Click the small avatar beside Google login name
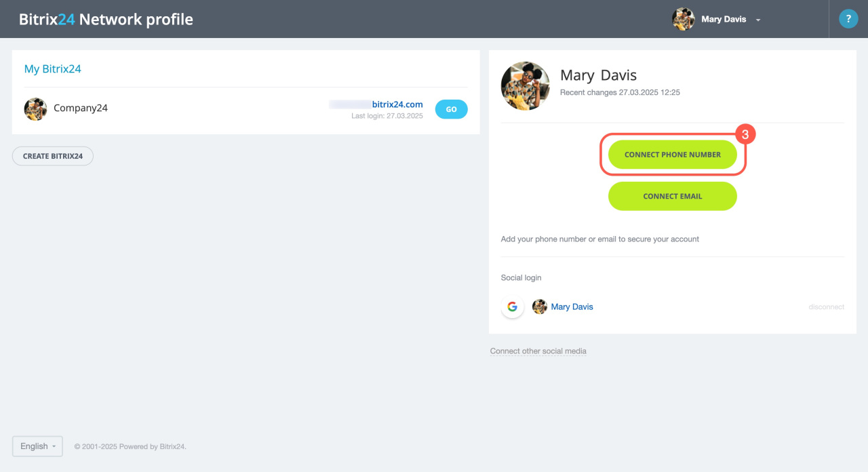Viewport: 868px width, 472px height. 540,307
